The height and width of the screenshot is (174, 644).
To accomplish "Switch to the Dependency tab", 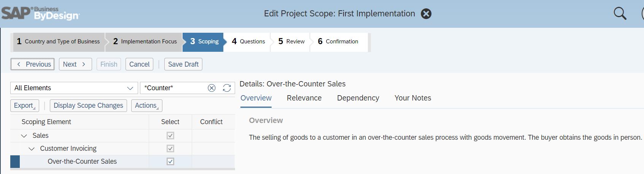I will (358, 98).
